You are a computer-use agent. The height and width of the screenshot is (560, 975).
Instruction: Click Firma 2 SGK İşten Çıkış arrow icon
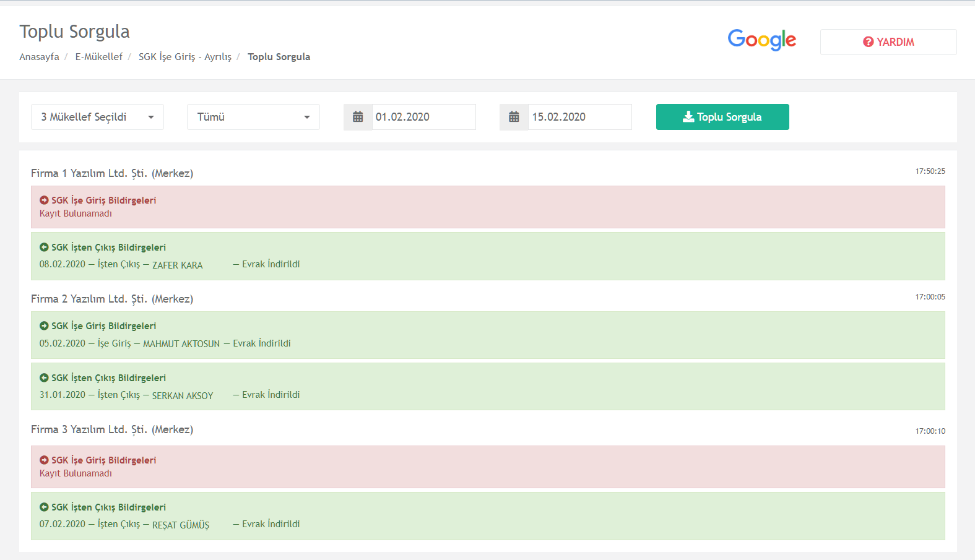44,377
